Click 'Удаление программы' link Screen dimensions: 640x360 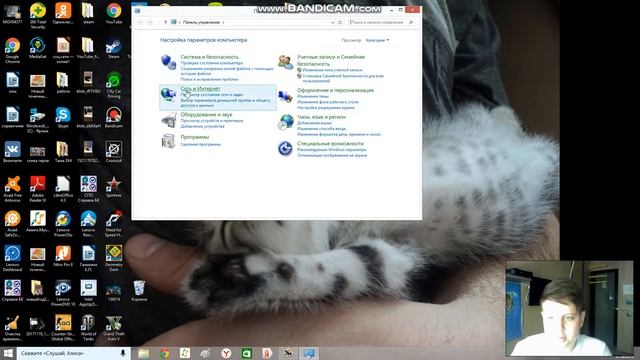[x=201, y=144]
